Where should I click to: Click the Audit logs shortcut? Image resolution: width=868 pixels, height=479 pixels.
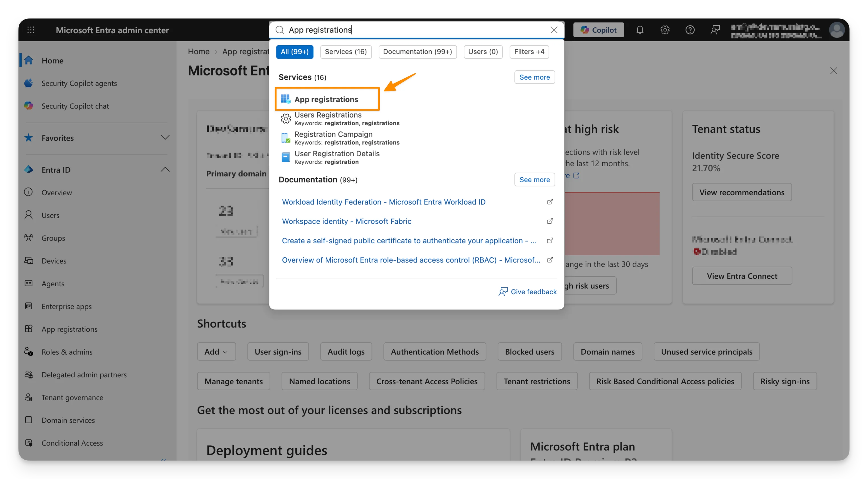click(x=346, y=351)
